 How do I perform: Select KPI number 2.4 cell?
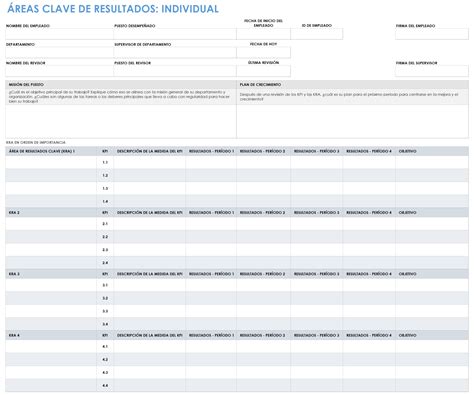[105, 263]
